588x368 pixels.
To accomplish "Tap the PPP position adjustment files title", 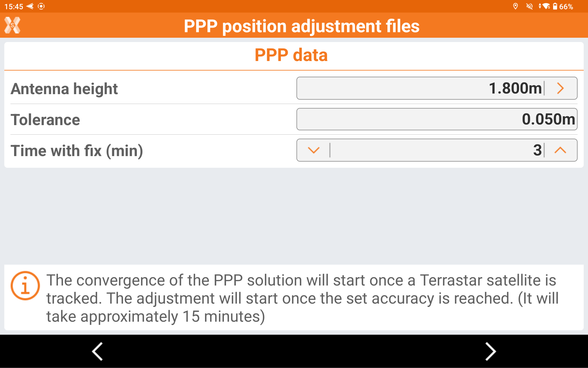I will tap(301, 26).
